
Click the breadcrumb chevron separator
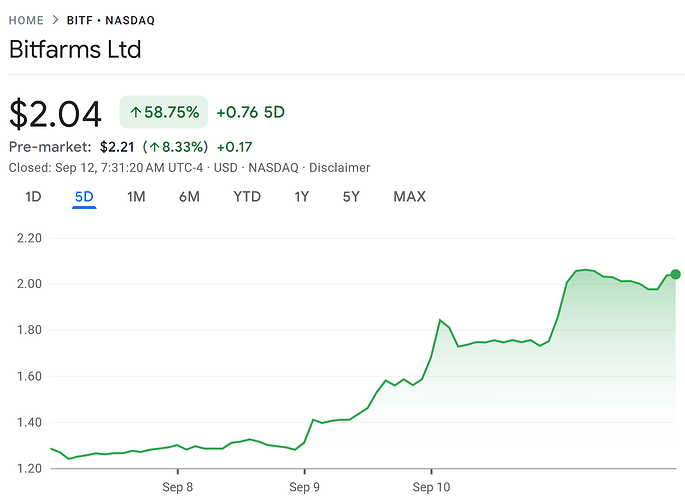point(57,20)
